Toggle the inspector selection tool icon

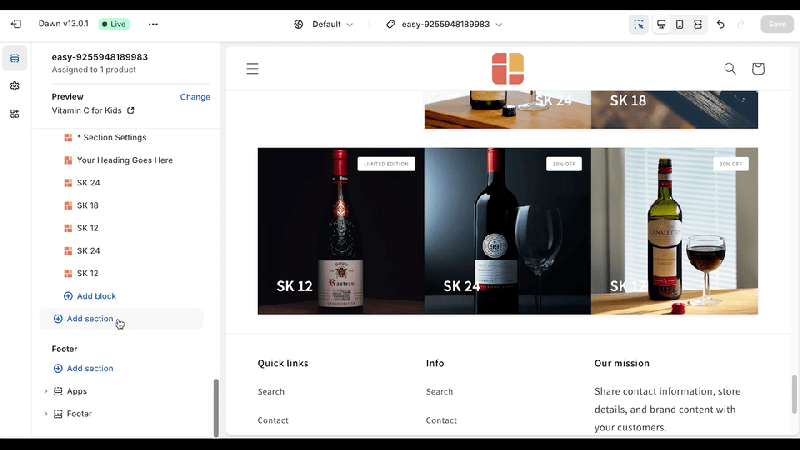[x=639, y=24]
